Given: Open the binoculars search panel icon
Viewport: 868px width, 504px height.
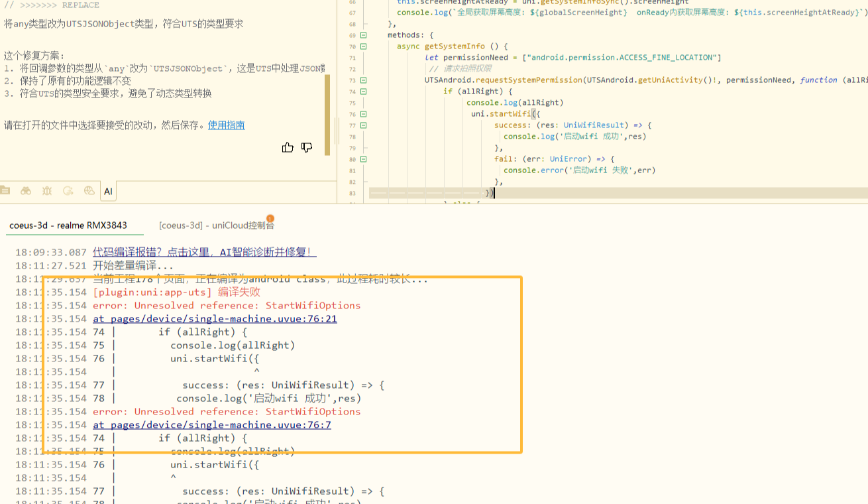Looking at the screenshot, I should click(x=26, y=191).
